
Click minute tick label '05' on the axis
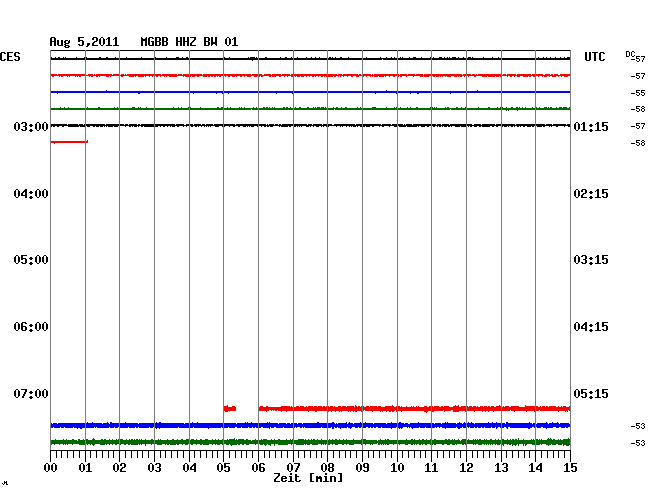[x=223, y=468]
